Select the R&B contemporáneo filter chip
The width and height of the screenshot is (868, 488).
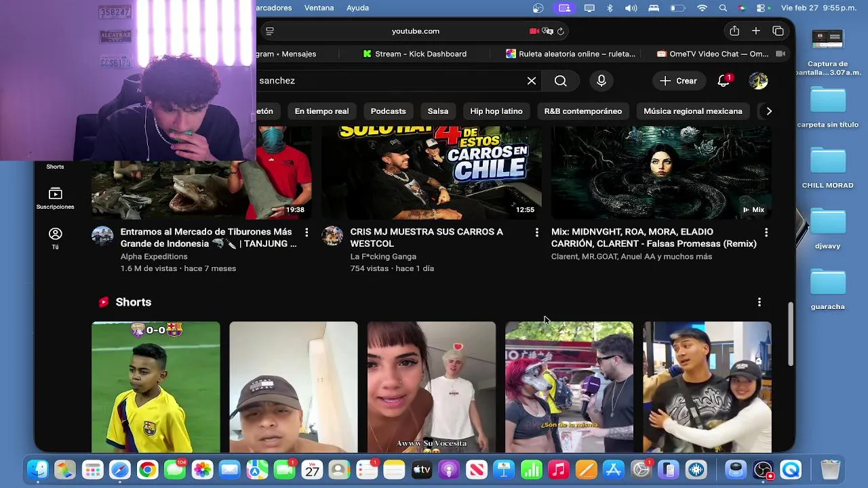click(583, 111)
